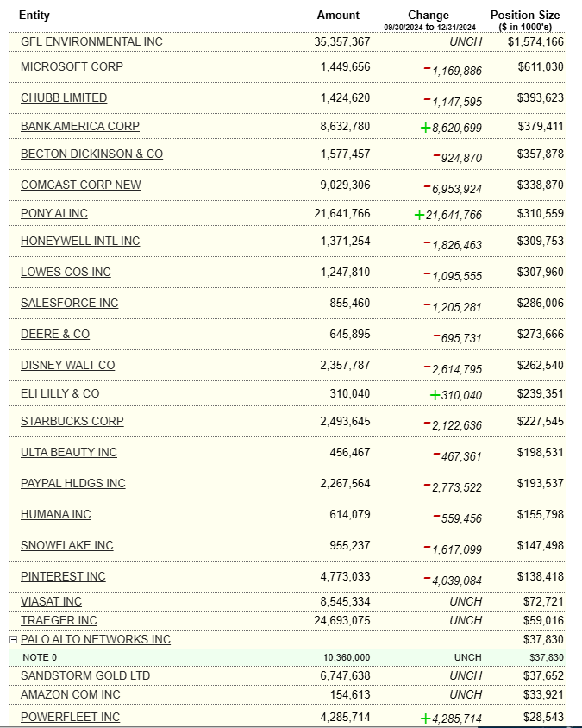Open the Lowes Cos Inc link
The height and width of the screenshot is (728, 582).
coord(66,272)
